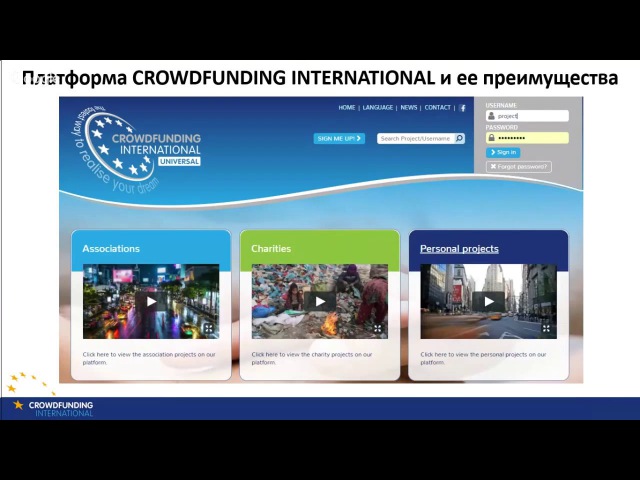
Task: Click the Sign in button
Action: (503, 152)
